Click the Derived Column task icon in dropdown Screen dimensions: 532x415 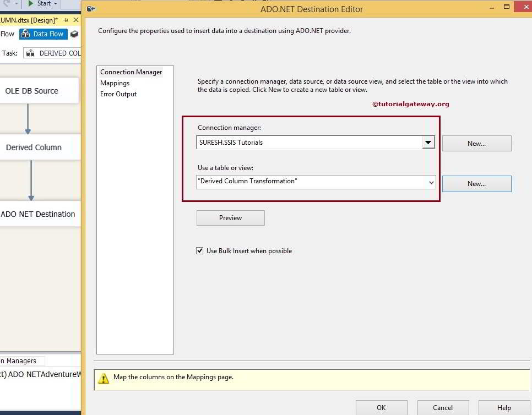[x=30, y=53]
